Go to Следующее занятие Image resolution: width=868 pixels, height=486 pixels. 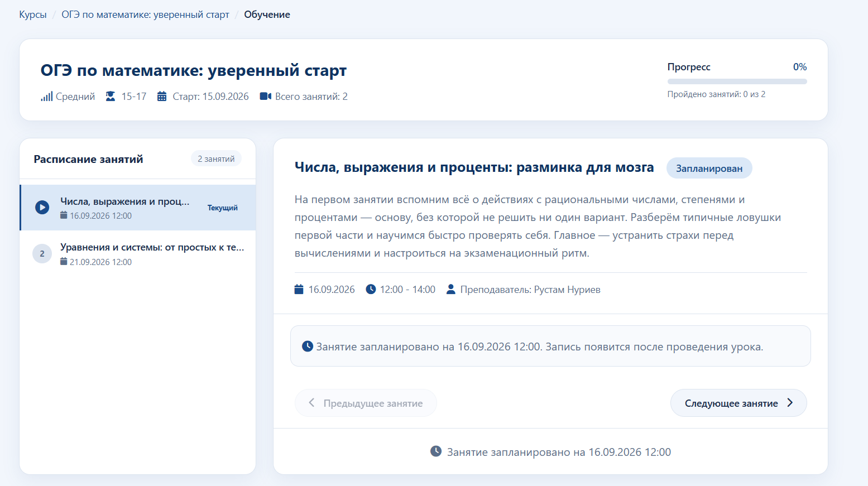coord(738,403)
